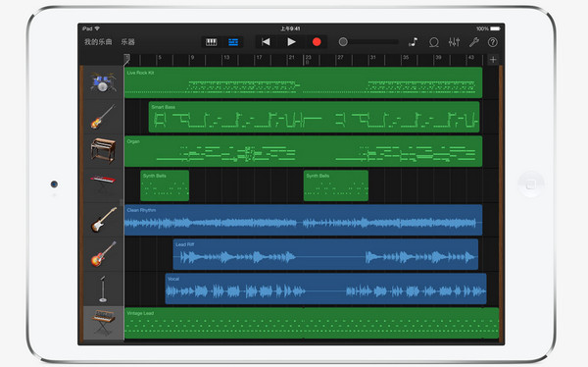Select the red Synth Bells keyboard track icon

pyautogui.click(x=103, y=183)
